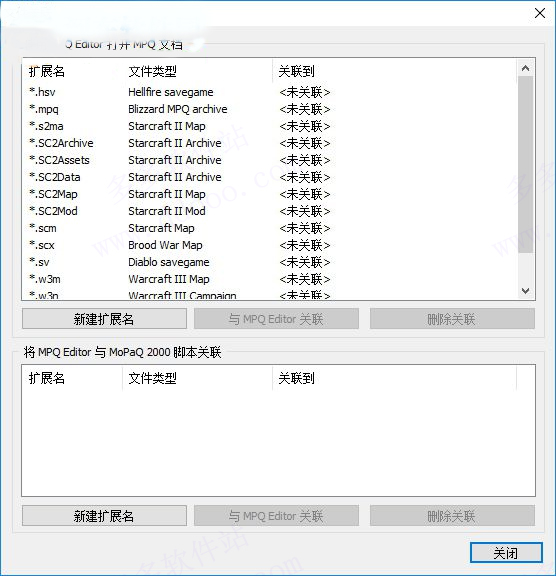This screenshot has width=556, height=576.
Task: Choose the *.SC2Map Starcraft II Map row
Action: click(x=269, y=194)
